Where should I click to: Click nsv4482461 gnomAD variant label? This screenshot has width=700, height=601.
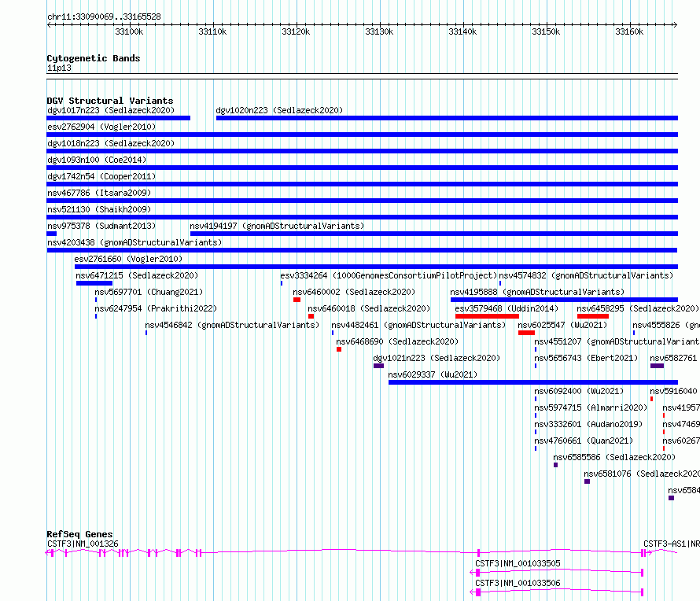click(418, 325)
